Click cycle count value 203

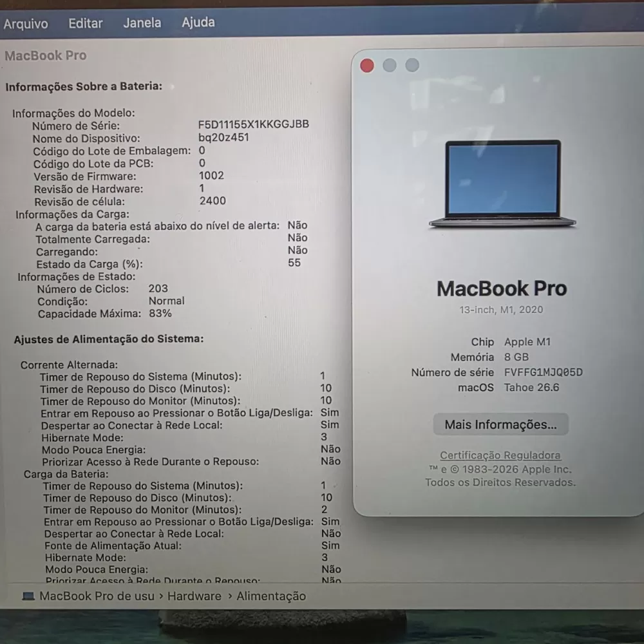coord(158,289)
